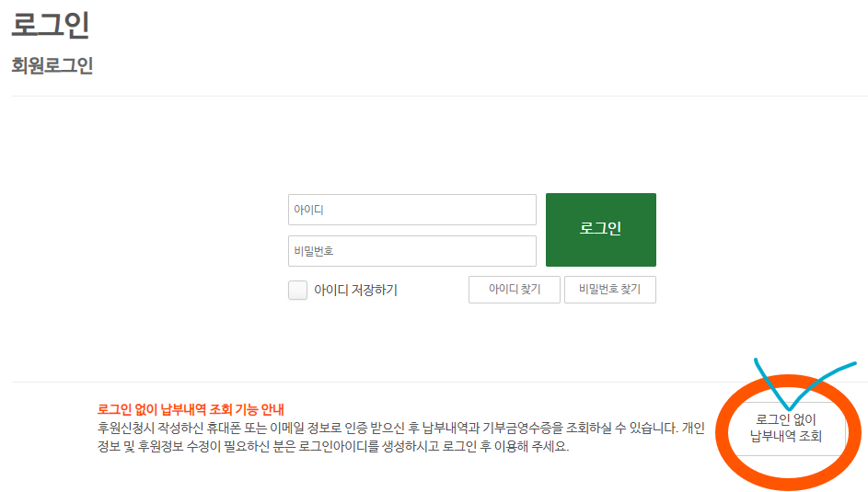
Task: Open 로그인 없이 납부내역 조회 button
Action: [x=785, y=428]
